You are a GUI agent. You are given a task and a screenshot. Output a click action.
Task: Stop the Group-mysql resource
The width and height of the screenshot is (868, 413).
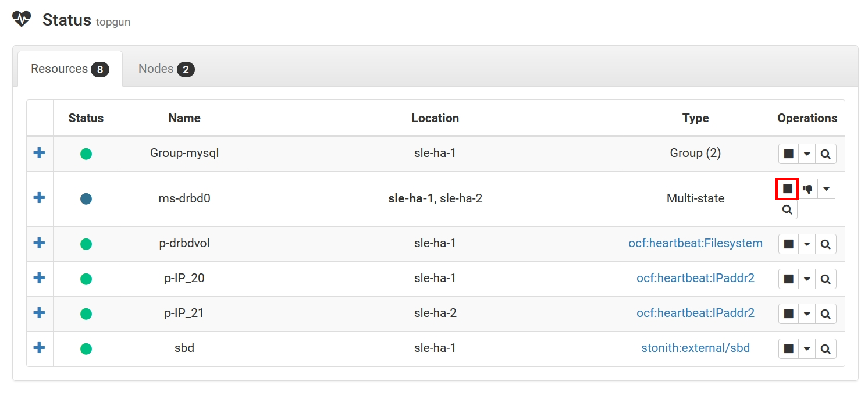click(788, 154)
